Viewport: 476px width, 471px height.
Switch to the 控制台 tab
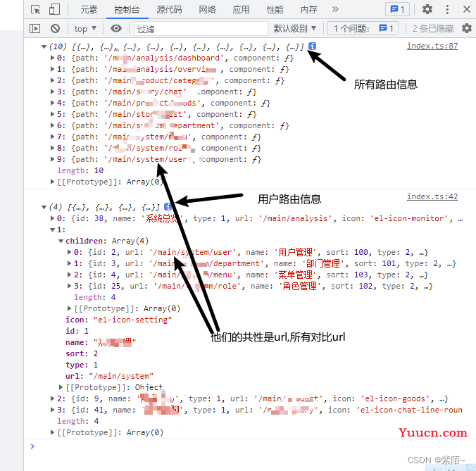point(127,9)
